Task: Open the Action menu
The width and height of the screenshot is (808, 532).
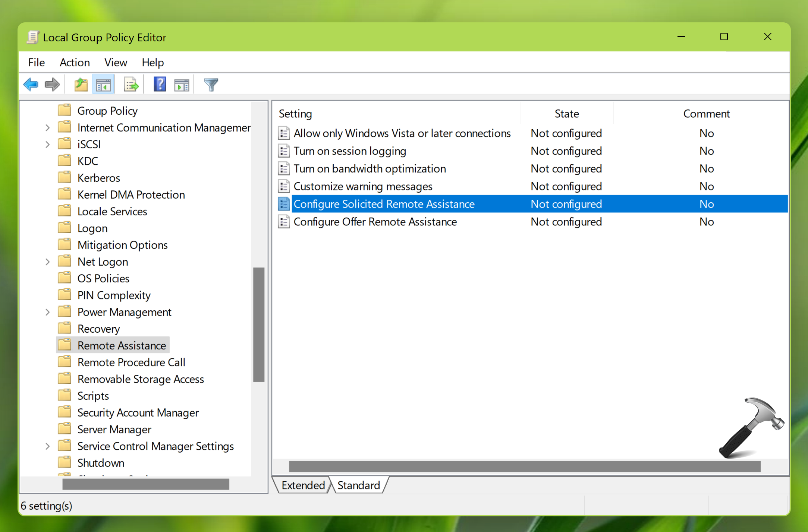Action: [75, 62]
